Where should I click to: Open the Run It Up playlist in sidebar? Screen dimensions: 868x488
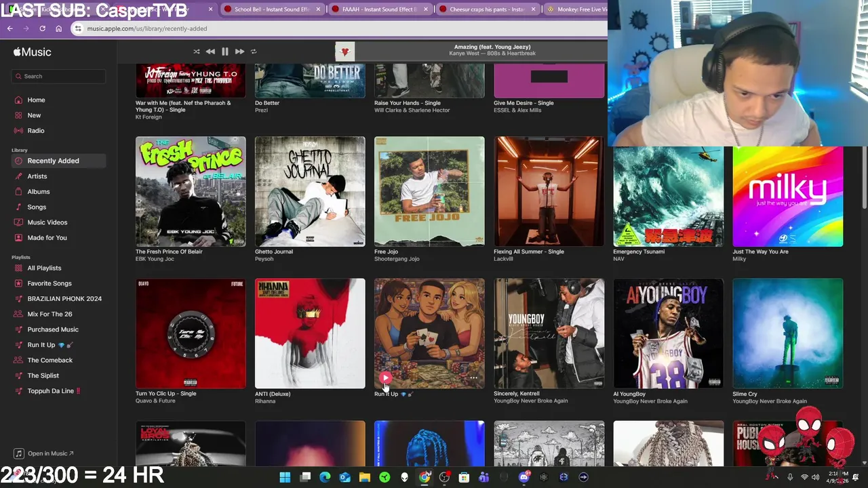pos(50,344)
